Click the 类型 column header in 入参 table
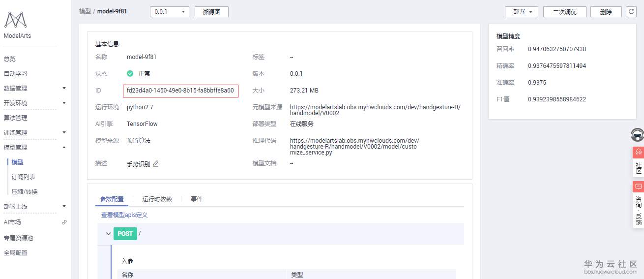The image size is (644, 279). (297, 275)
